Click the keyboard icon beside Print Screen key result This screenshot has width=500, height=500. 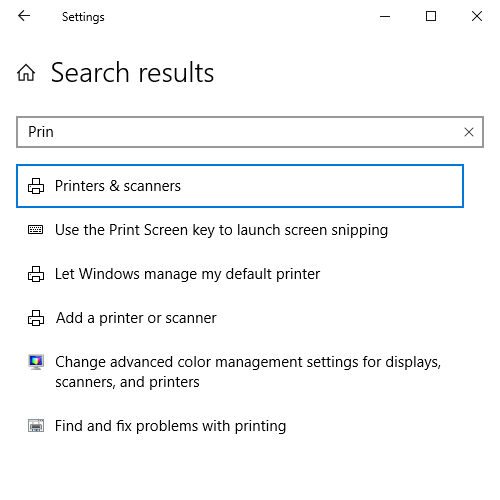point(35,230)
